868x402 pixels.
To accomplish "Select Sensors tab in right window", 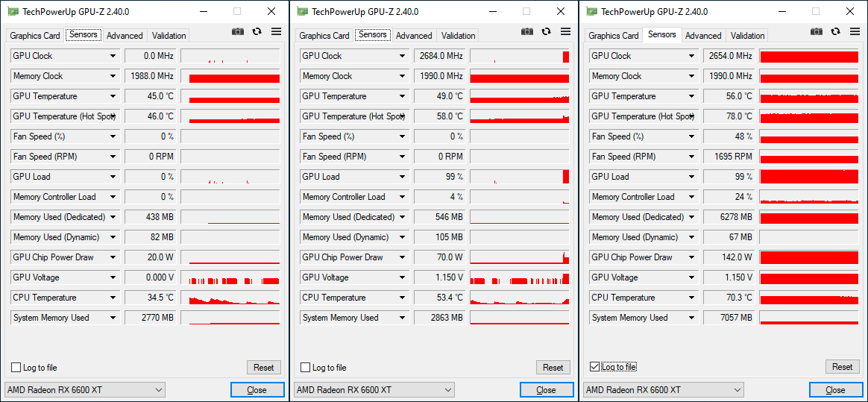I will pyautogui.click(x=661, y=34).
